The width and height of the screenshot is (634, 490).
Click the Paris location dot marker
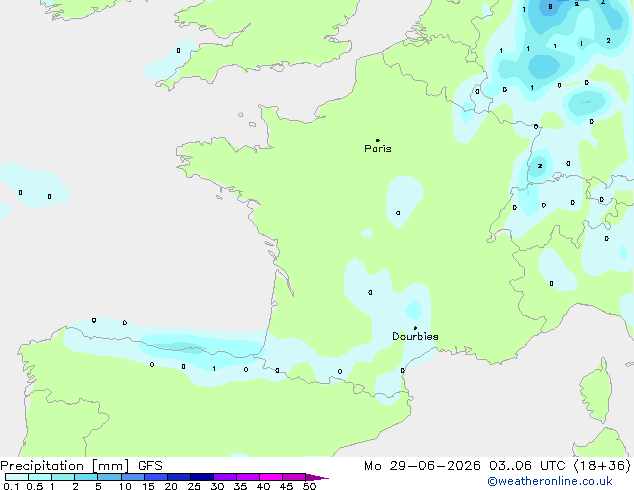[x=378, y=140]
